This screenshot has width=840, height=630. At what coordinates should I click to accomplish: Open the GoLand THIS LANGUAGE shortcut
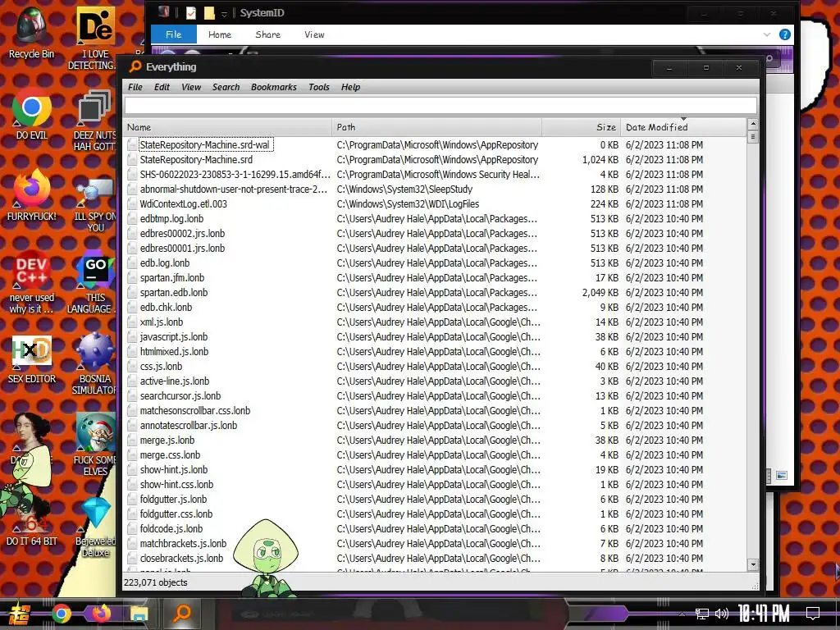click(94, 282)
